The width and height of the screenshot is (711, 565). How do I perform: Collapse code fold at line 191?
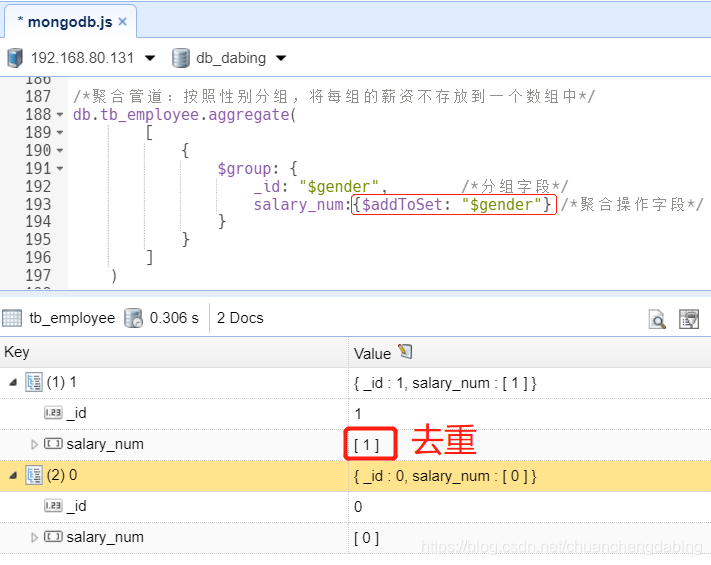pyautogui.click(x=60, y=169)
